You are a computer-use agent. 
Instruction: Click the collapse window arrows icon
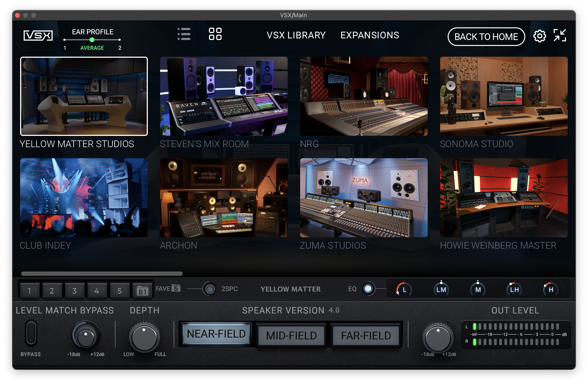(560, 35)
